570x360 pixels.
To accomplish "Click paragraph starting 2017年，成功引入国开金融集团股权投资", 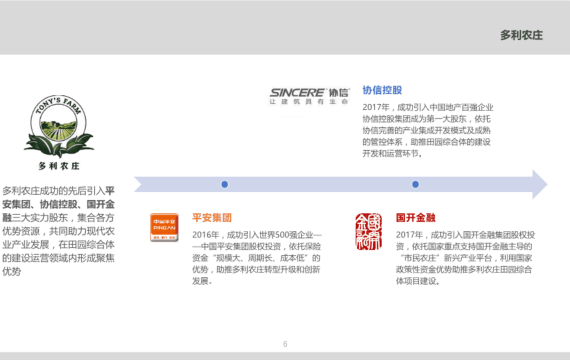I will 465,258.
